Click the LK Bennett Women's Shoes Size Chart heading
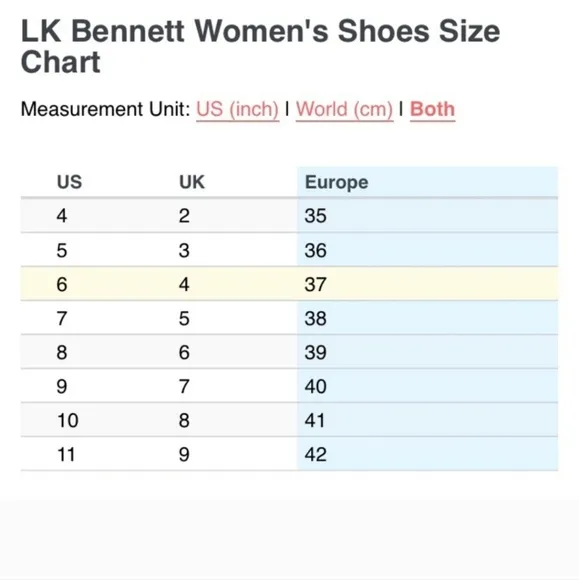 coord(260,46)
